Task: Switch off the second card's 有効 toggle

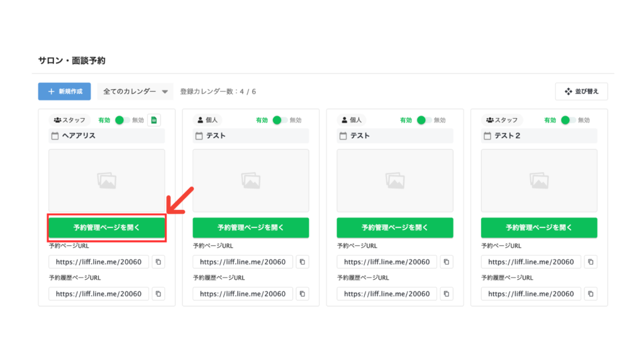Action: pos(280,120)
